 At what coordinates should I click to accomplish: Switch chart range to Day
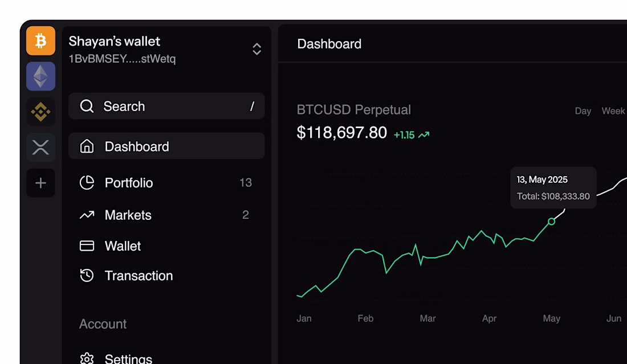click(583, 111)
